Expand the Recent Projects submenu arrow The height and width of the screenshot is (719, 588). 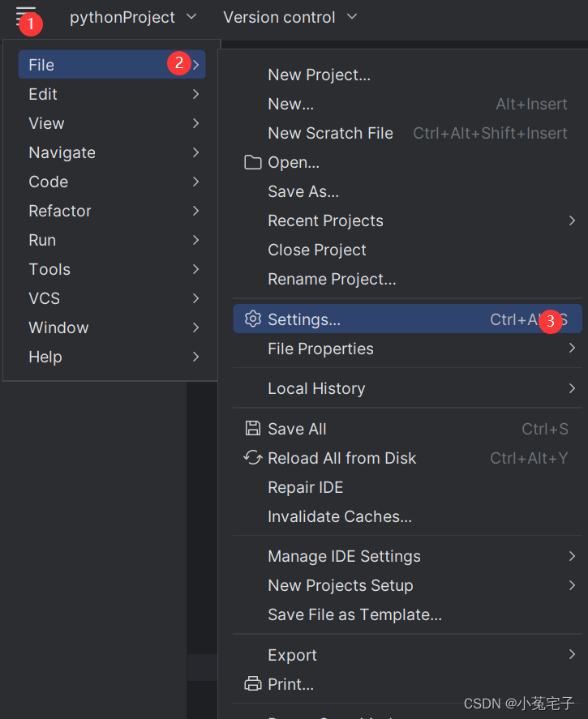[572, 220]
